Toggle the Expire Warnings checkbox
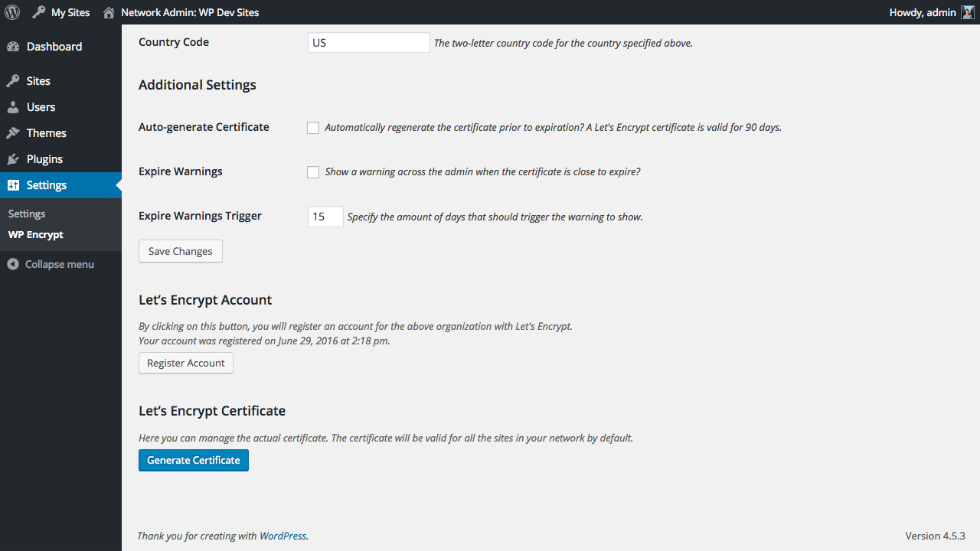 pos(313,172)
